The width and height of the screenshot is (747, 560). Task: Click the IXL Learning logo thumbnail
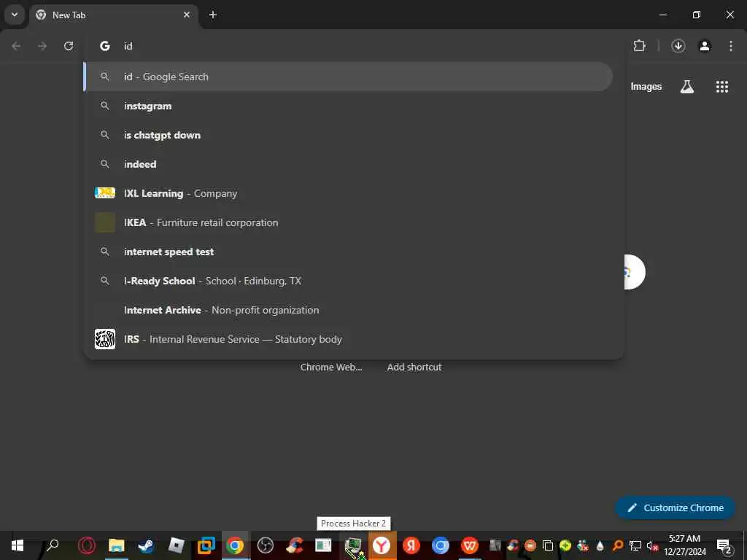coord(105,192)
